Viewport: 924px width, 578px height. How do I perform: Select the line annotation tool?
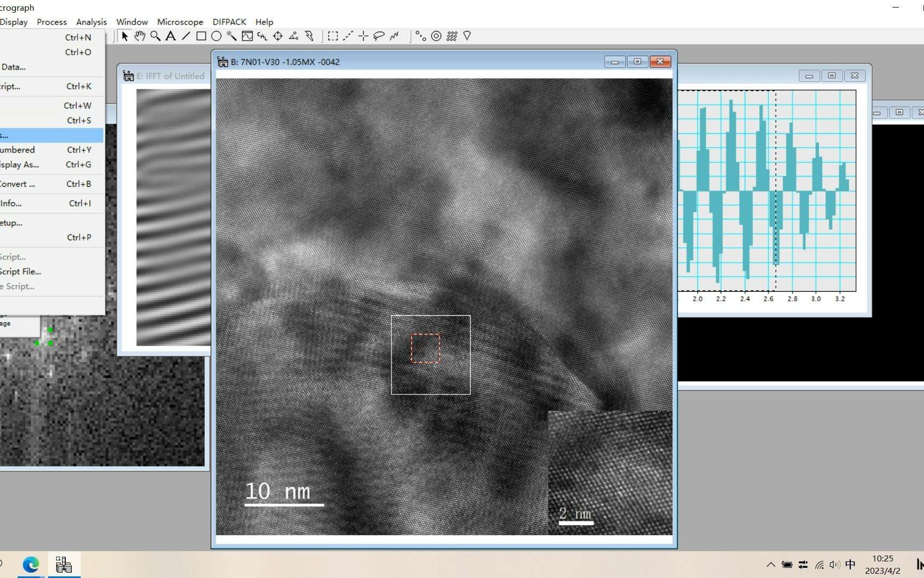click(x=186, y=36)
